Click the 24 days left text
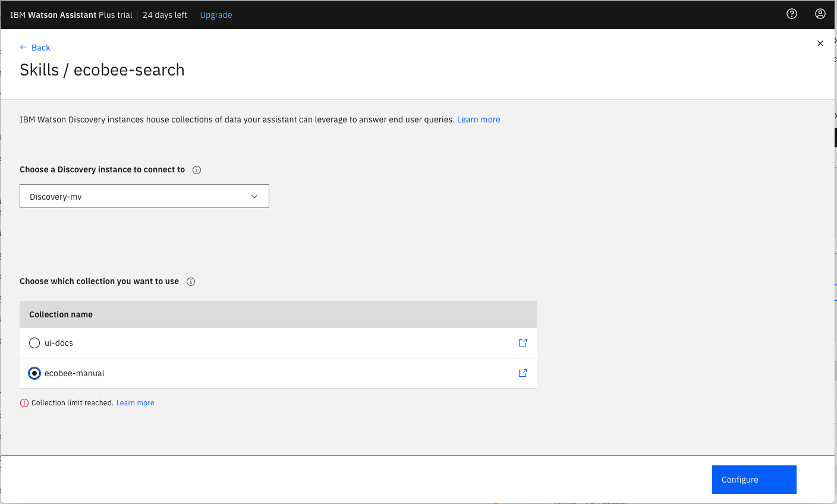Image resolution: width=837 pixels, height=504 pixels. point(165,15)
